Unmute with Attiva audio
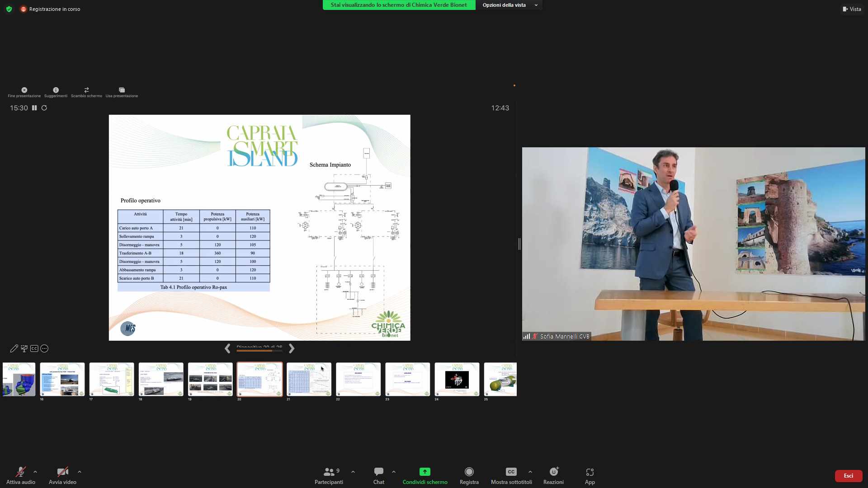The image size is (868, 488). tap(20, 472)
